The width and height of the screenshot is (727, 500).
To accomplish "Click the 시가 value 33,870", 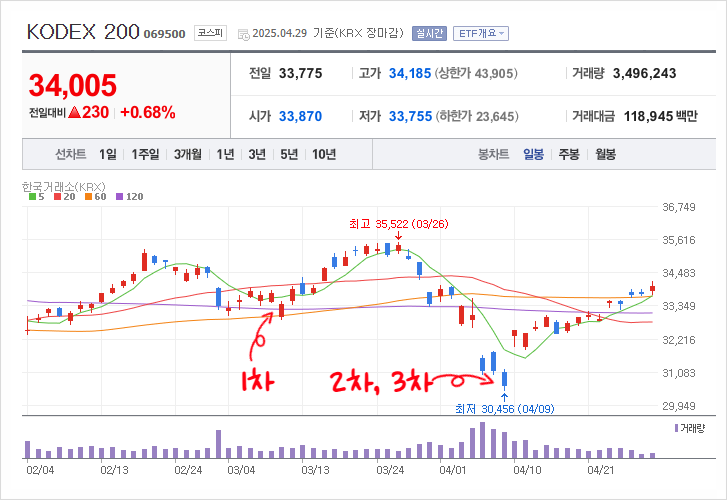I will (x=300, y=116).
